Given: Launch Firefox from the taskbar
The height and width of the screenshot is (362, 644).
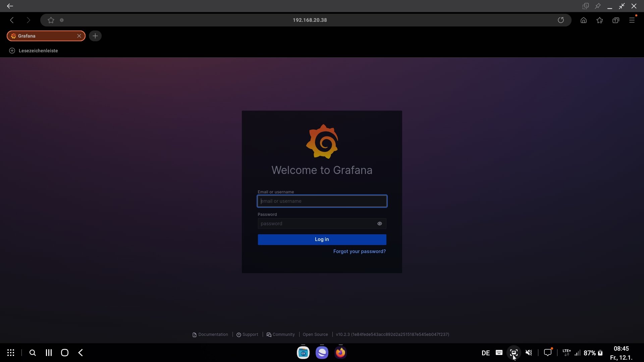Looking at the screenshot, I should (340, 353).
